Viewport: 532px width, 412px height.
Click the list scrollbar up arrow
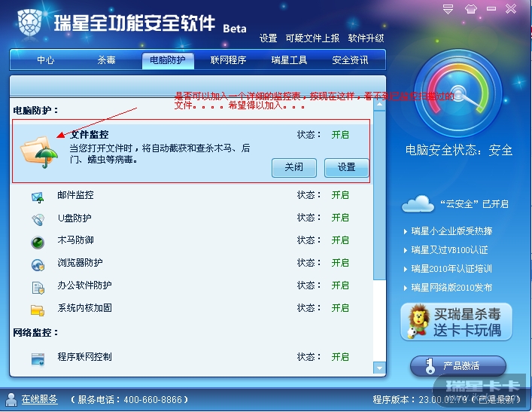(x=379, y=105)
